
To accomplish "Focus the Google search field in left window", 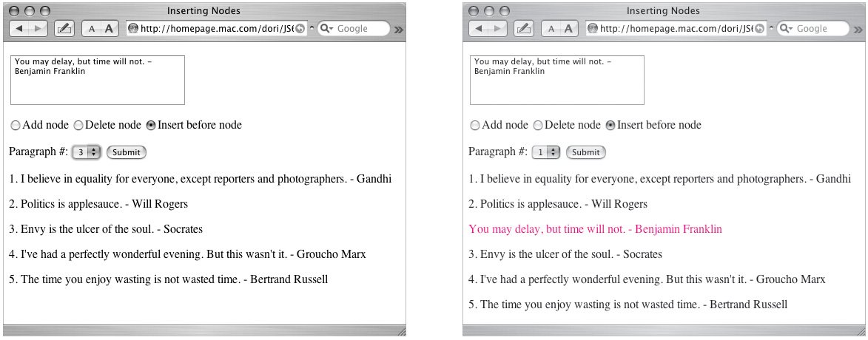I will click(x=354, y=29).
